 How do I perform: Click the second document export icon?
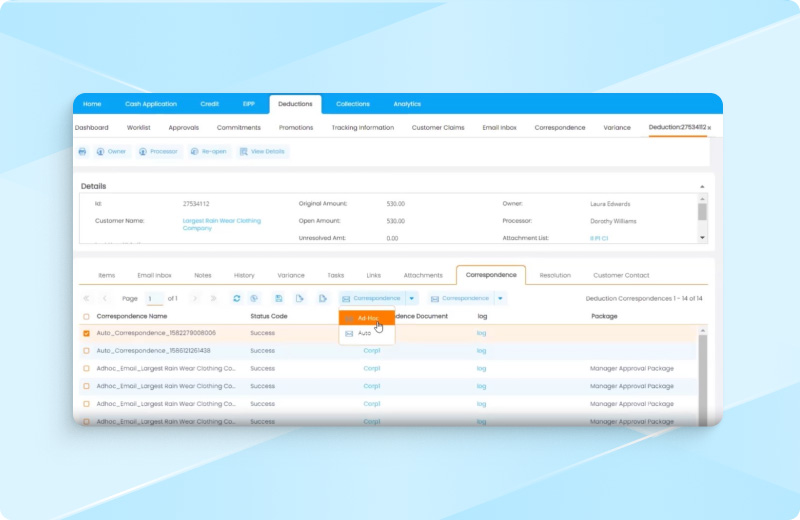coord(322,299)
